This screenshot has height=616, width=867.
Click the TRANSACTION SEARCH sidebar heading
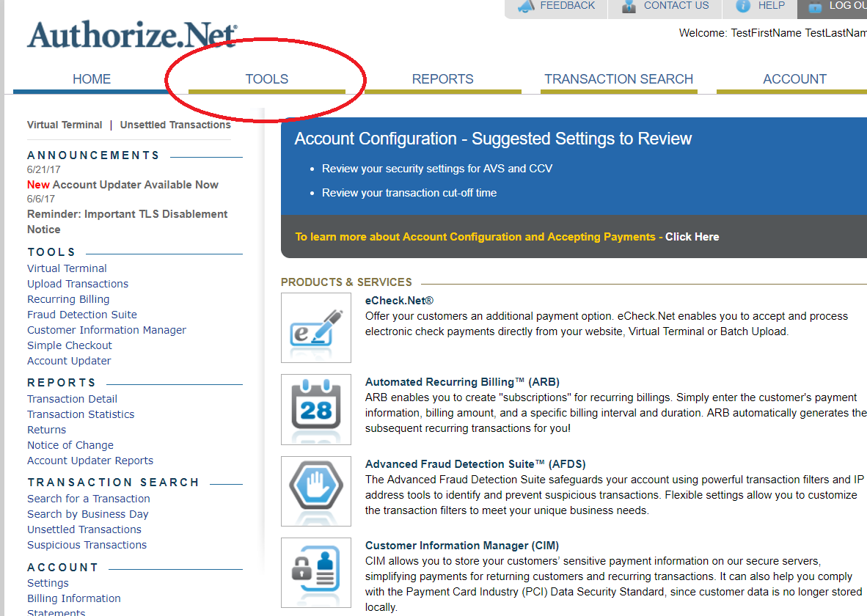(113, 483)
